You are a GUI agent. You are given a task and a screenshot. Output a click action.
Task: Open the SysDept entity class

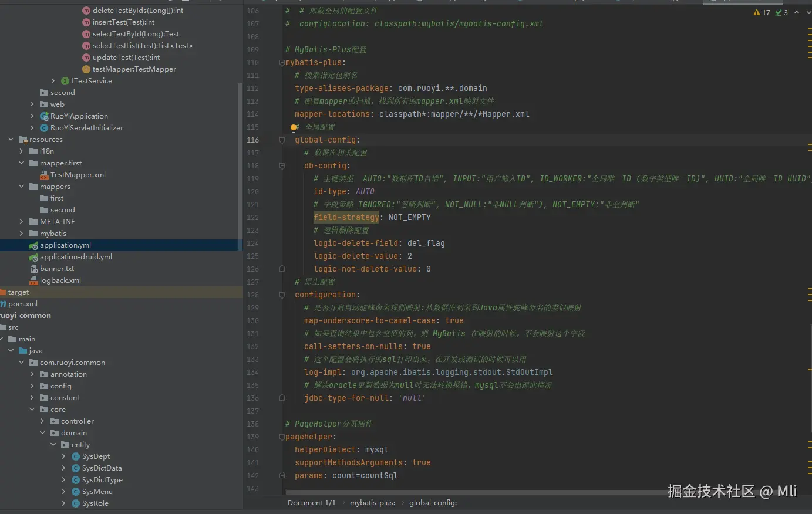[96, 456]
